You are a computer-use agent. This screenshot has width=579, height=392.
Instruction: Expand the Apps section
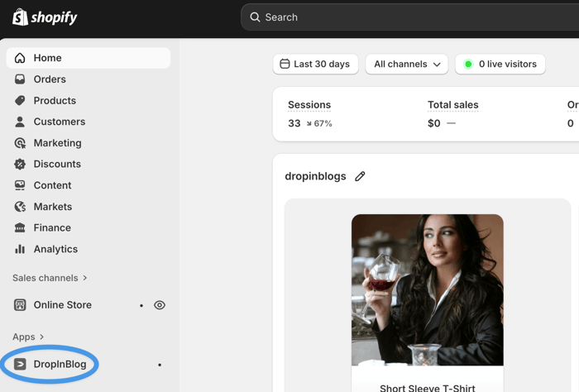point(28,337)
